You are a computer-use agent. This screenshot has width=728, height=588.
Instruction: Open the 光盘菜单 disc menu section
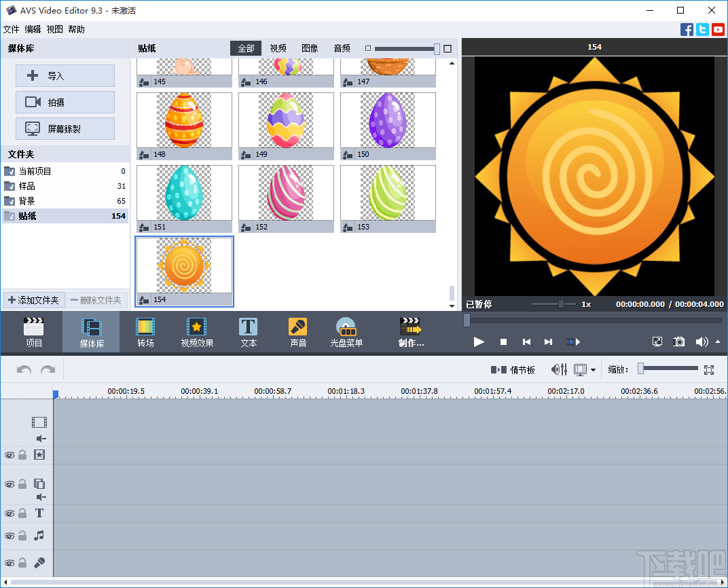346,332
